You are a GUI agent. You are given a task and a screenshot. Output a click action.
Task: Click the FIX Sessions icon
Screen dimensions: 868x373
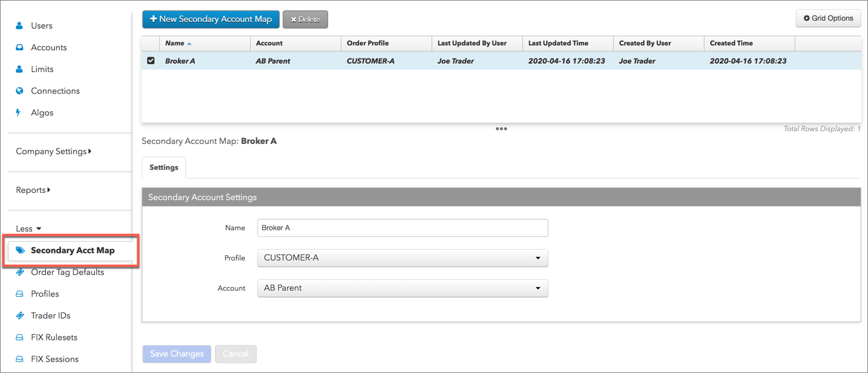(x=19, y=359)
